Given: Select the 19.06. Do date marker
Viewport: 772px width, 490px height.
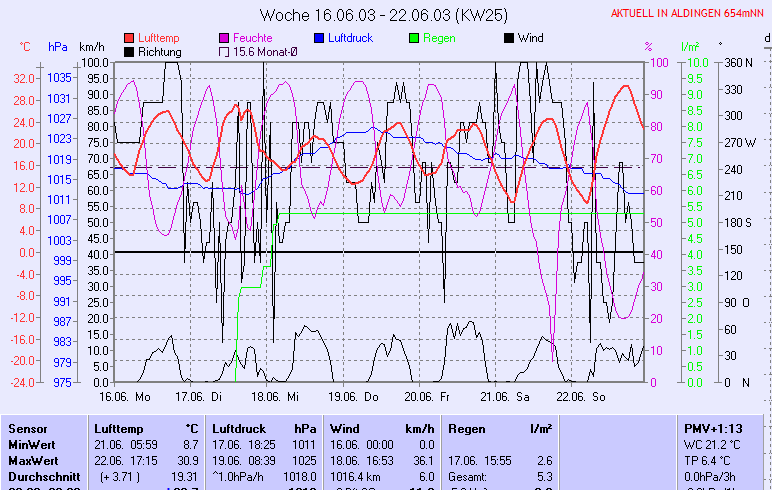Looking at the screenshot, I should (359, 396).
